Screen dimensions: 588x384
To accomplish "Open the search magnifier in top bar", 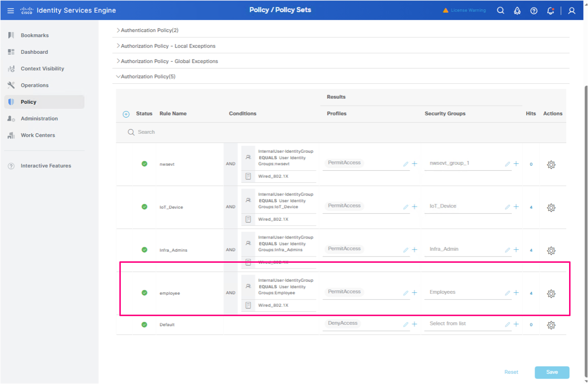I will tap(501, 10).
